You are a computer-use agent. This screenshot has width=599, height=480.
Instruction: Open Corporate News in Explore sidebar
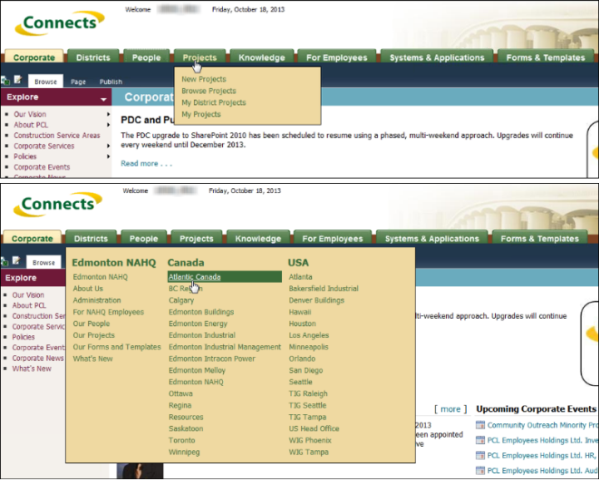(x=38, y=358)
